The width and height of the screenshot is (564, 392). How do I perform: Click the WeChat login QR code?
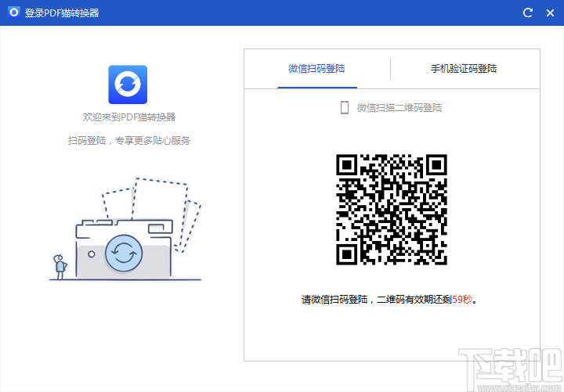tap(392, 210)
